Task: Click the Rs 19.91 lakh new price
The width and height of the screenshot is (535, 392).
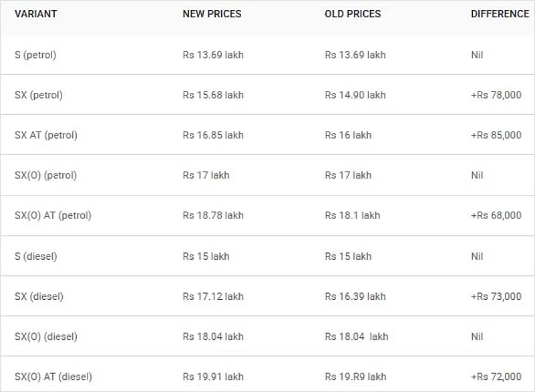Action: (x=213, y=377)
